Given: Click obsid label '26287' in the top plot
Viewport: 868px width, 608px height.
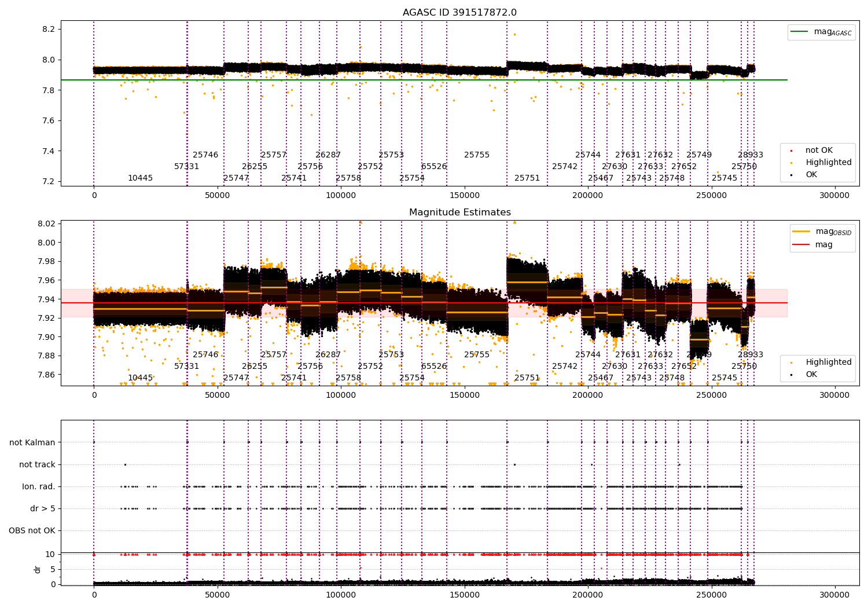Looking at the screenshot, I should coord(328,155).
